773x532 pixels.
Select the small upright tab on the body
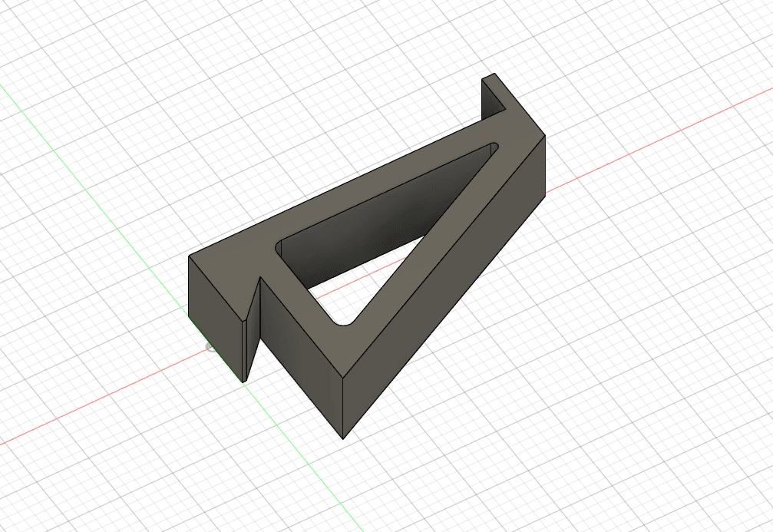(x=494, y=95)
